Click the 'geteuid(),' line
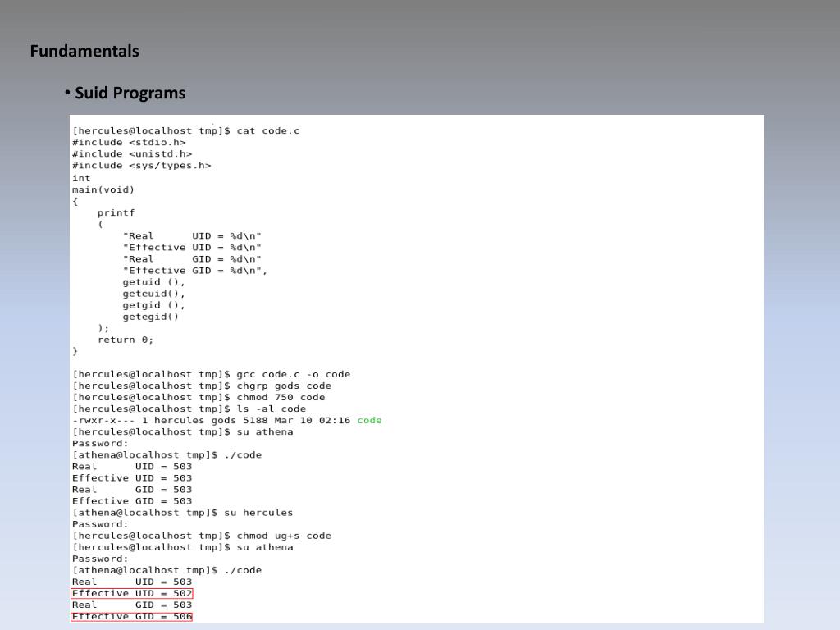 (153, 294)
